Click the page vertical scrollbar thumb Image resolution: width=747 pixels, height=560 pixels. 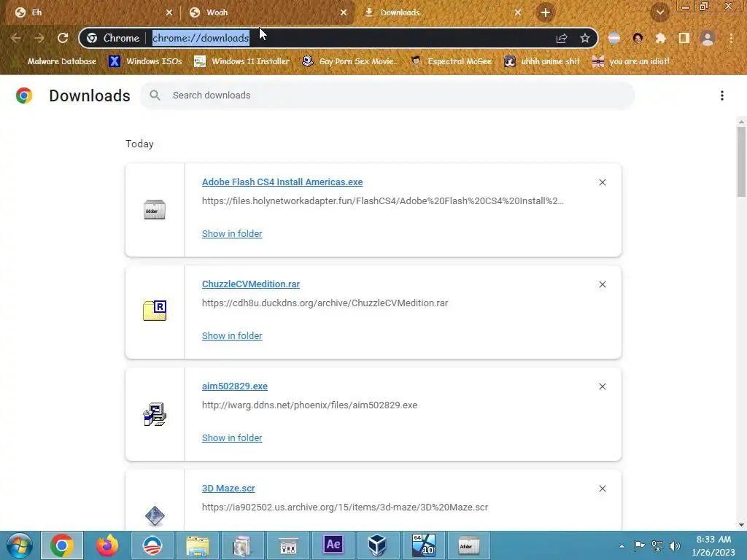point(741,162)
